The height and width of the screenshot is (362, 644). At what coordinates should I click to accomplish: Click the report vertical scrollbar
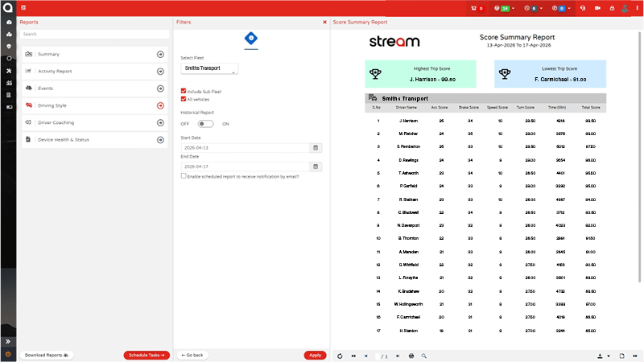pyautogui.click(x=639, y=157)
